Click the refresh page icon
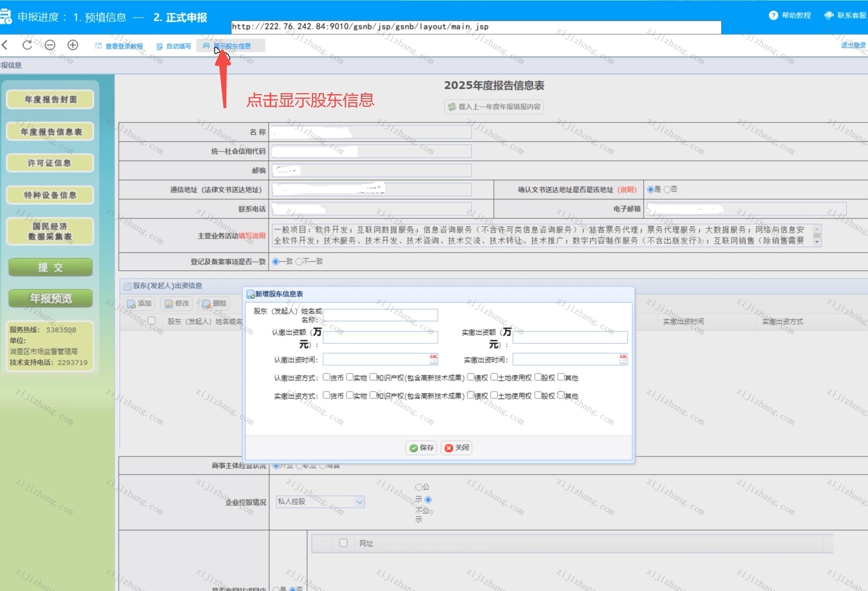The height and width of the screenshot is (591, 868). 27,45
